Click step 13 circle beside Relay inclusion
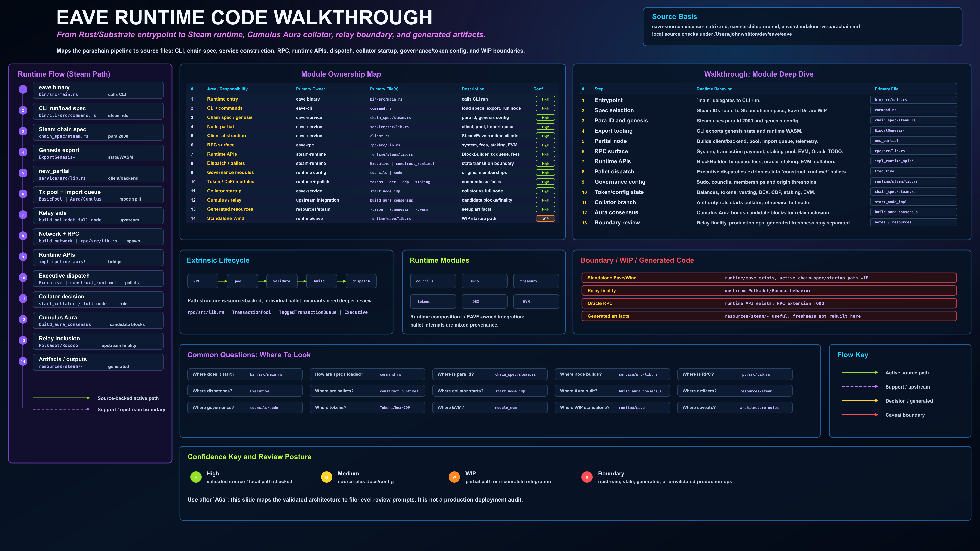 point(23,341)
